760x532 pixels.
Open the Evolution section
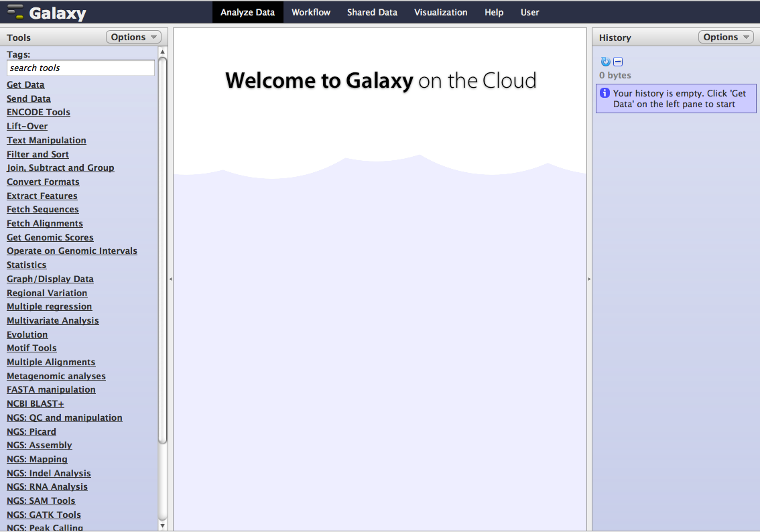[27, 335]
